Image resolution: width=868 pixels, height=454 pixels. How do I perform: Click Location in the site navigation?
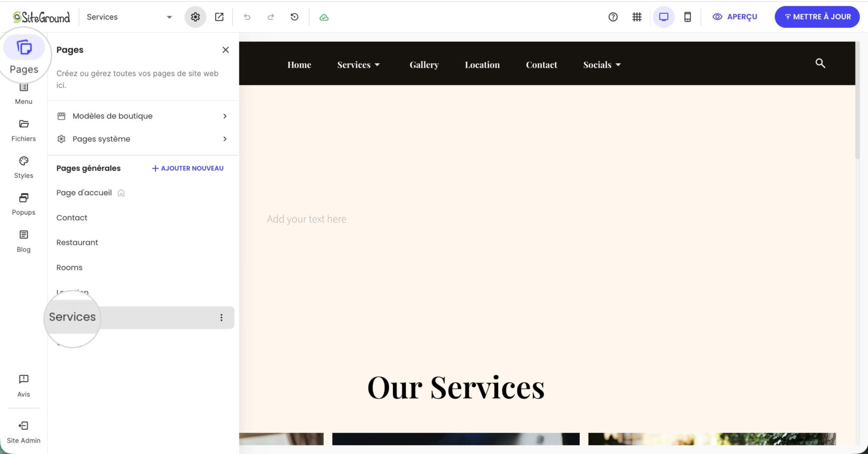[x=483, y=65]
